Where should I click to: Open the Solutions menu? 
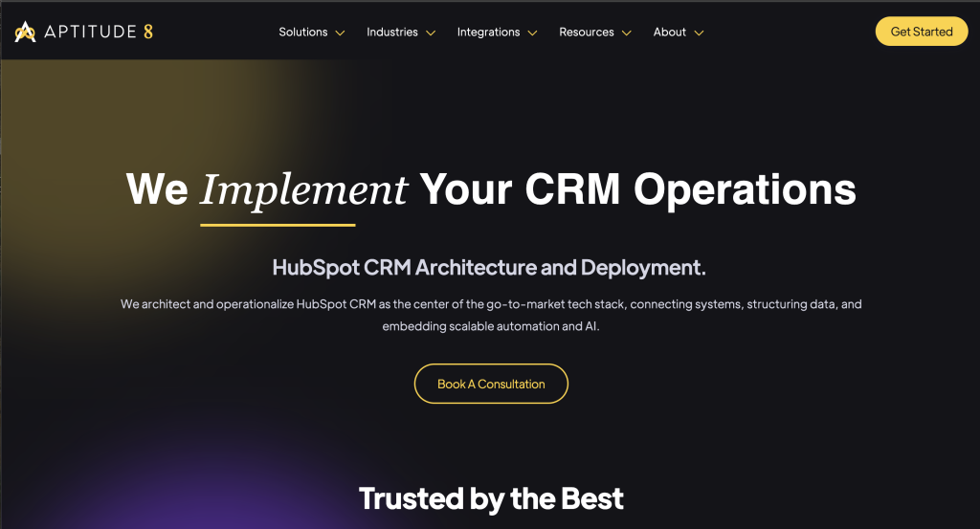pyautogui.click(x=303, y=32)
